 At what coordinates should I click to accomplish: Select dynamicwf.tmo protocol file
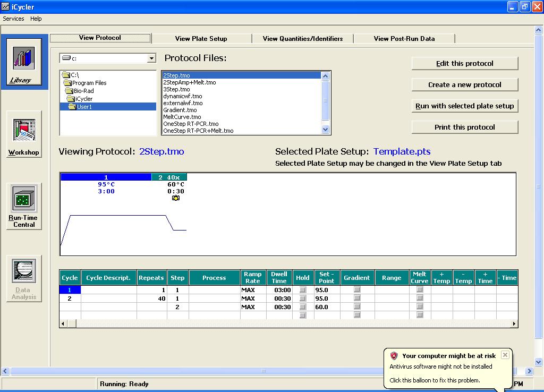(242, 96)
